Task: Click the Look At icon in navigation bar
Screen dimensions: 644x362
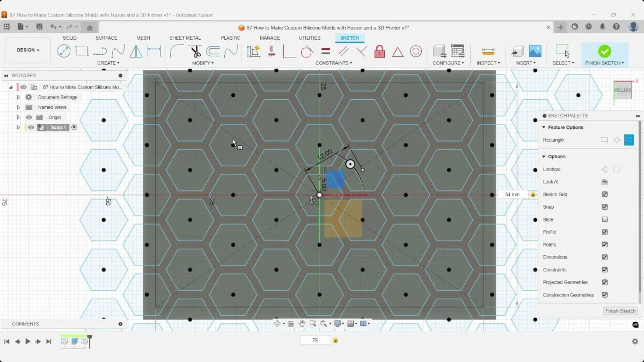Action: coord(291,323)
